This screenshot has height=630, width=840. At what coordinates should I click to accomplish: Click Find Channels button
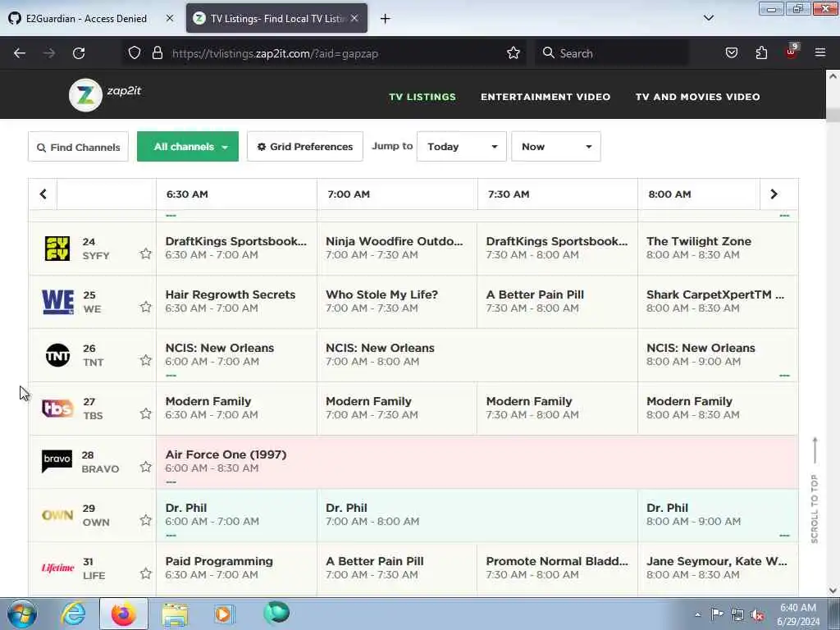[x=78, y=147]
